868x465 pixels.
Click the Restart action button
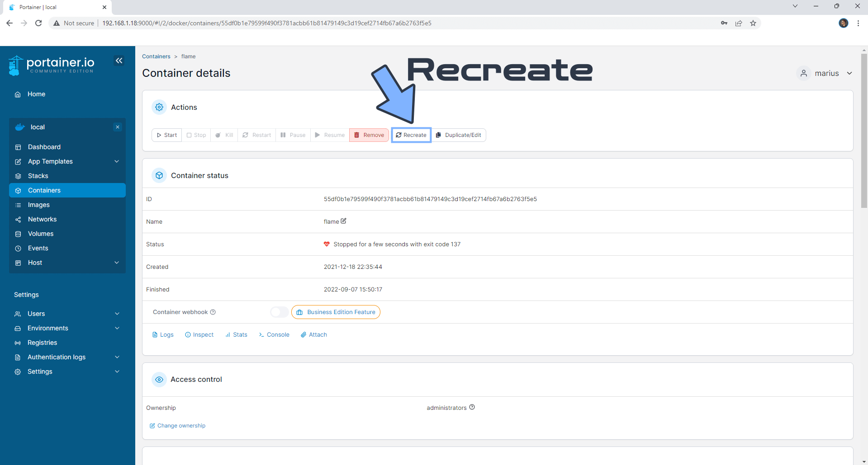click(x=257, y=135)
